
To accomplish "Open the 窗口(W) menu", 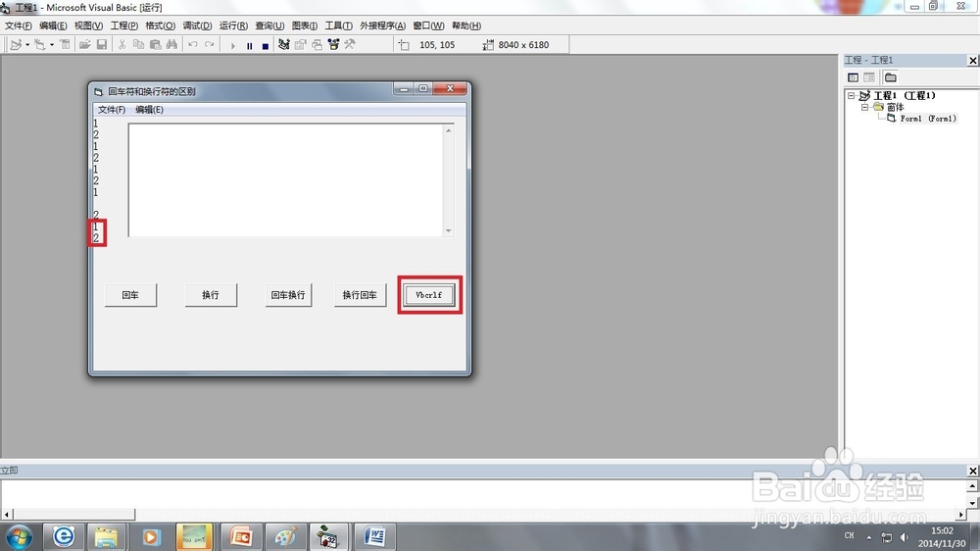I will (x=428, y=25).
